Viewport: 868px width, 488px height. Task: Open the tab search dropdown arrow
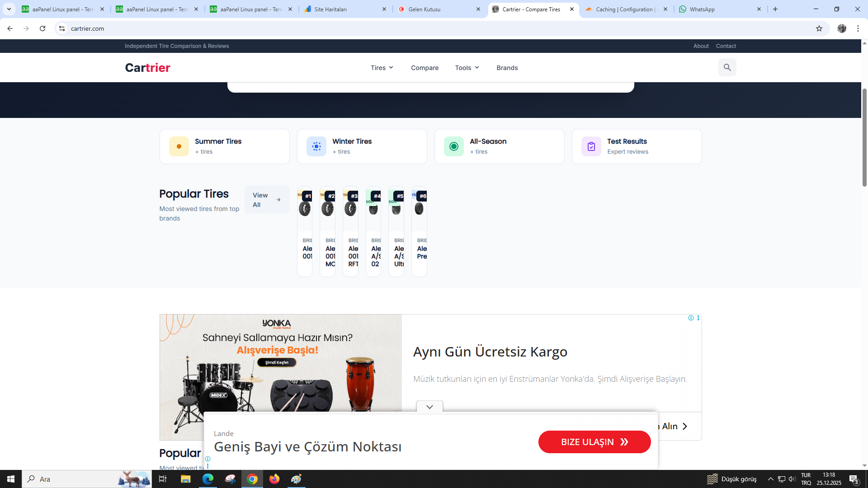click(x=9, y=9)
